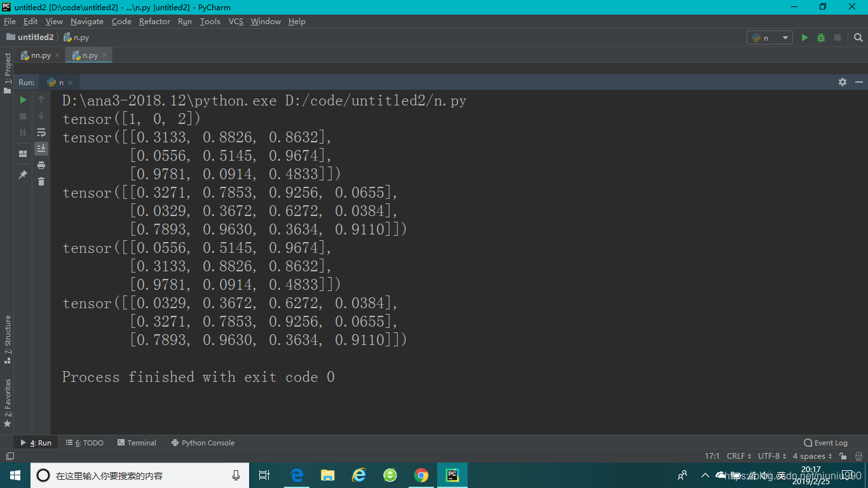Open the Help menu
This screenshot has width=868, height=488.
pos(297,21)
